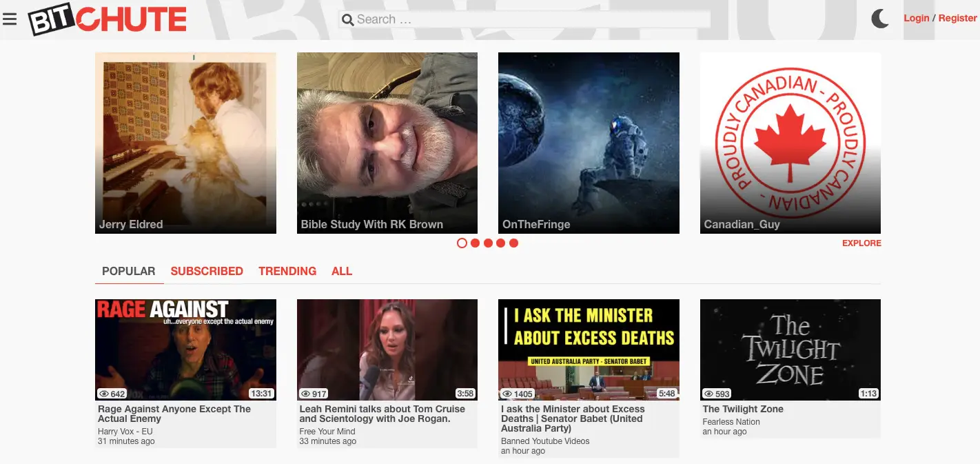Switch to the ALL tab
The height and width of the screenshot is (464, 980).
(342, 271)
